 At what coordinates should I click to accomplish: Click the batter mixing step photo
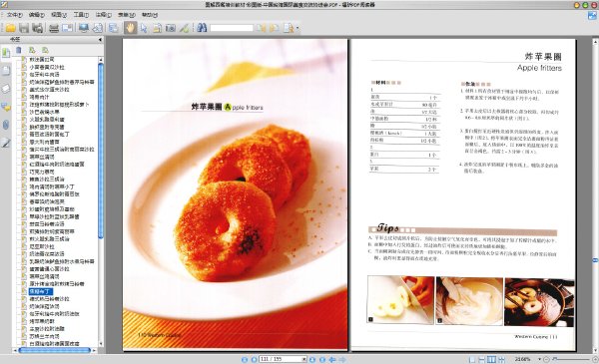point(469,300)
